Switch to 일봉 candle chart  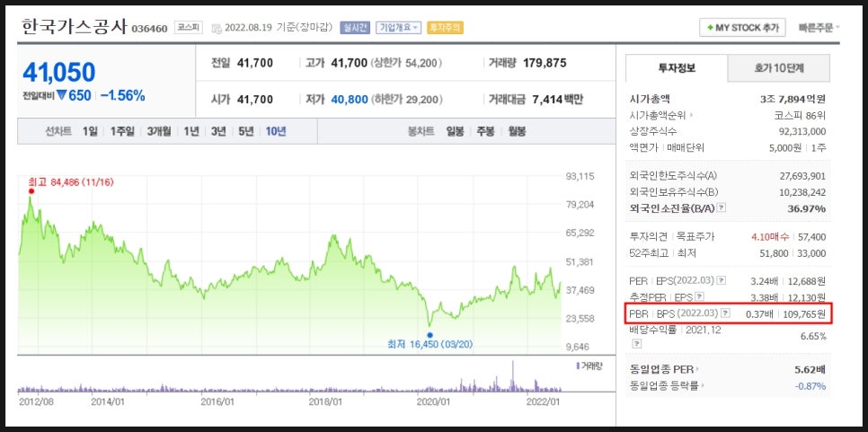[x=455, y=132]
